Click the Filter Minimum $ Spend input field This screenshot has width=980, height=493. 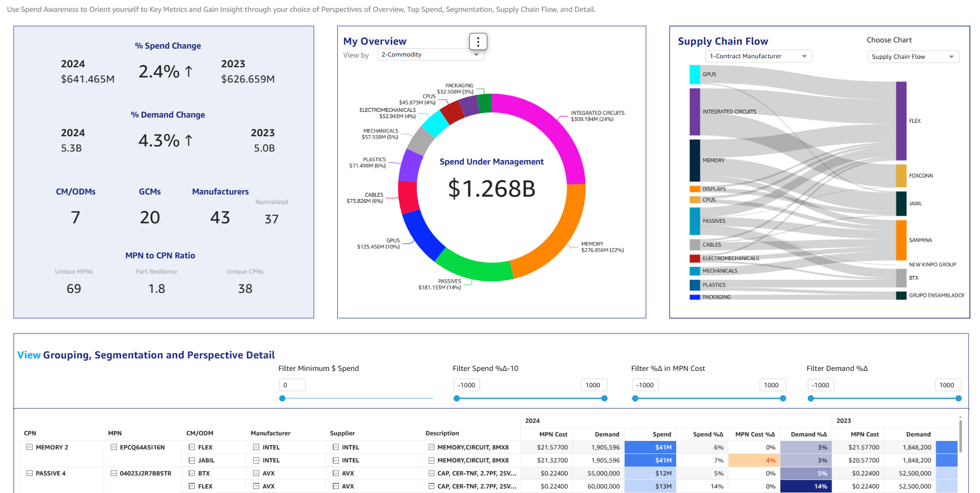click(x=292, y=385)
